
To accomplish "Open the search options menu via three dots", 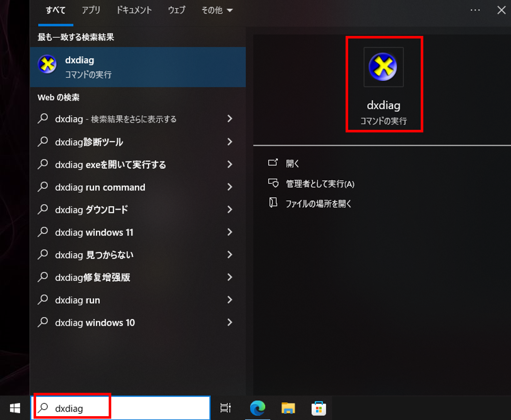I will pyautogui.click(x=475, y=10).
